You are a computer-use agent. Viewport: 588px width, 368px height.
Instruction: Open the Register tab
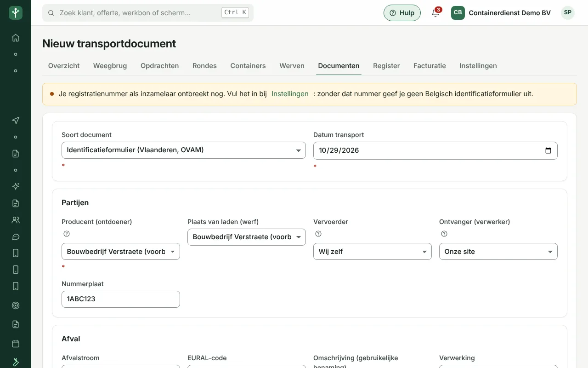point(386,66)
